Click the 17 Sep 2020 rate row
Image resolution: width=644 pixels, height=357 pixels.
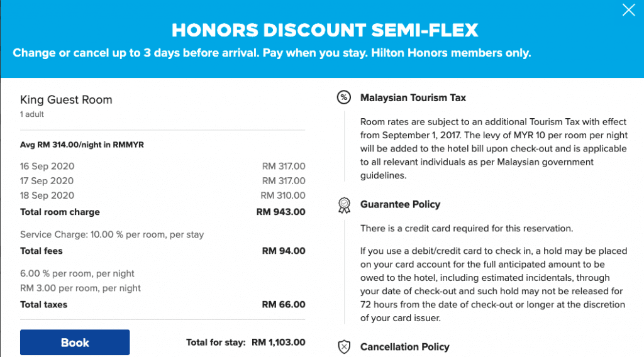(163, 181)
